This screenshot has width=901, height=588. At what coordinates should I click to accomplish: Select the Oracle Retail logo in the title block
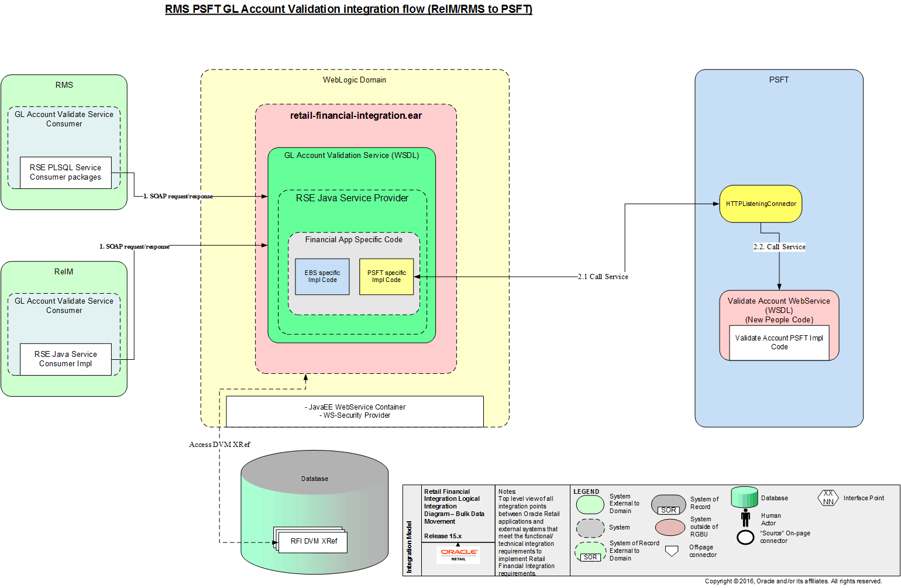458,556
